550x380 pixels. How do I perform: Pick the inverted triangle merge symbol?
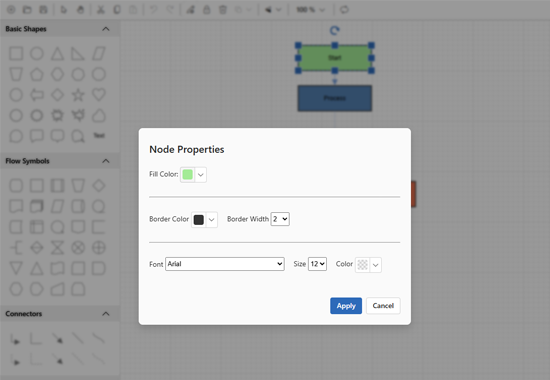(16, 268)
